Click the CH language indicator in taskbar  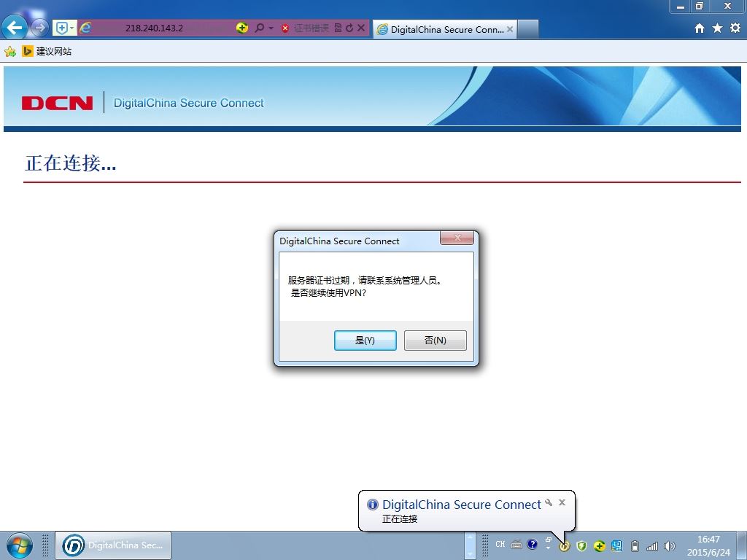point(500,544)
